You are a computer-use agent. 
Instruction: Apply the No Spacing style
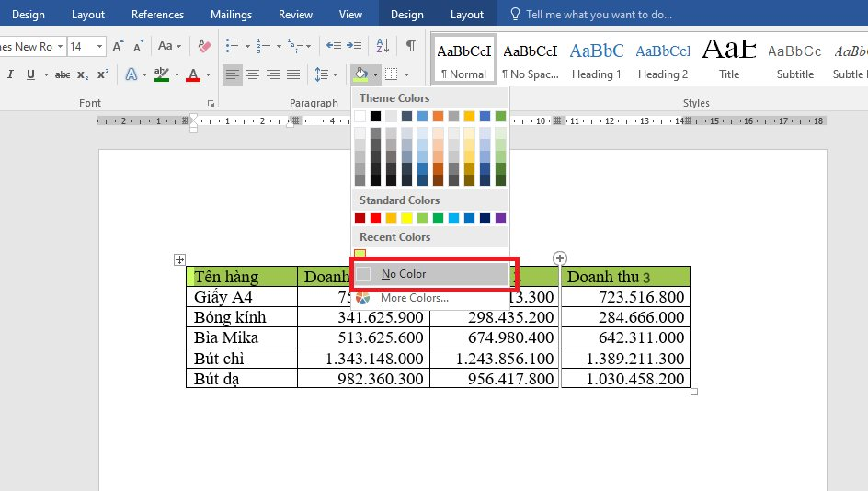click(x=530, y=59)
